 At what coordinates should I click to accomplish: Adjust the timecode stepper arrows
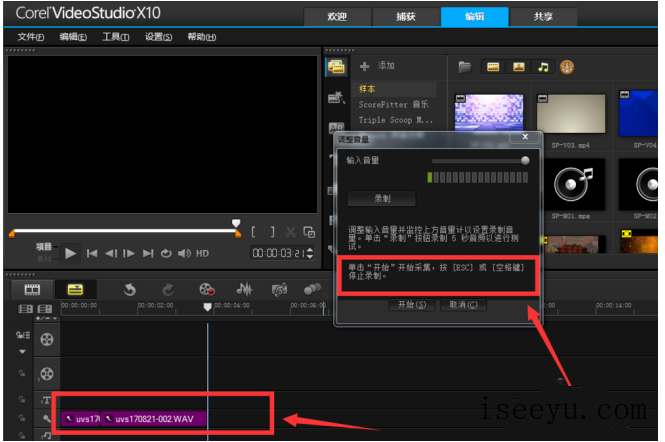point(310,253)
